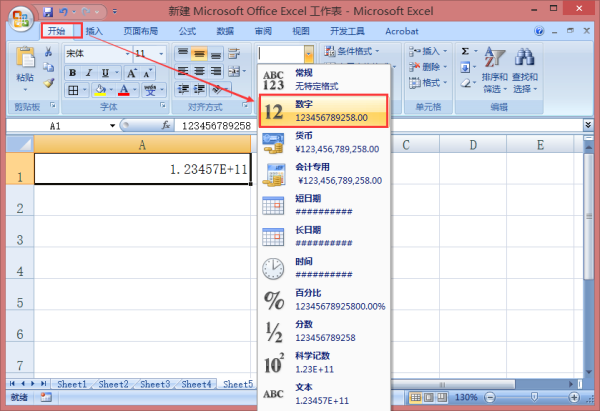Choose 会计专用 accounting format

pyautogui.click(x=324, y=174)
